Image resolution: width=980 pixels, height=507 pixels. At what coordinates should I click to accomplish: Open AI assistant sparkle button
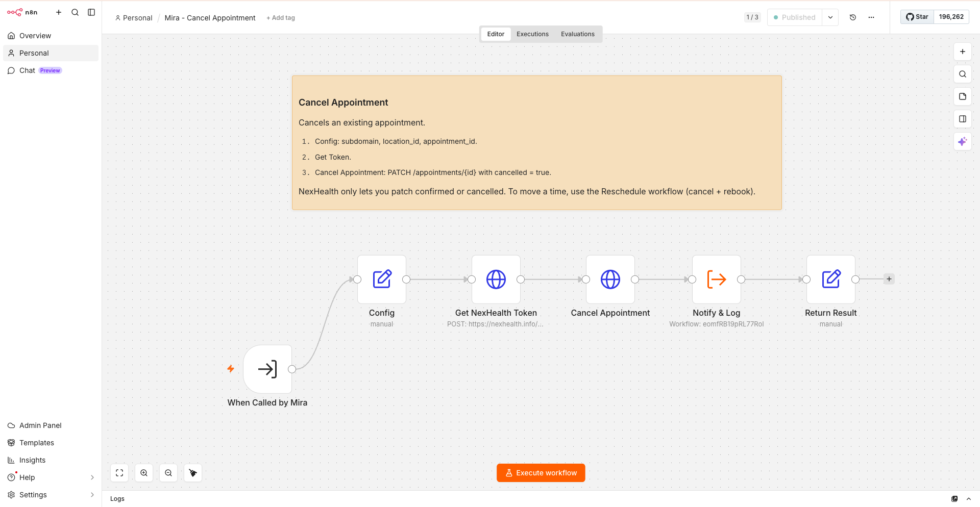963,141
